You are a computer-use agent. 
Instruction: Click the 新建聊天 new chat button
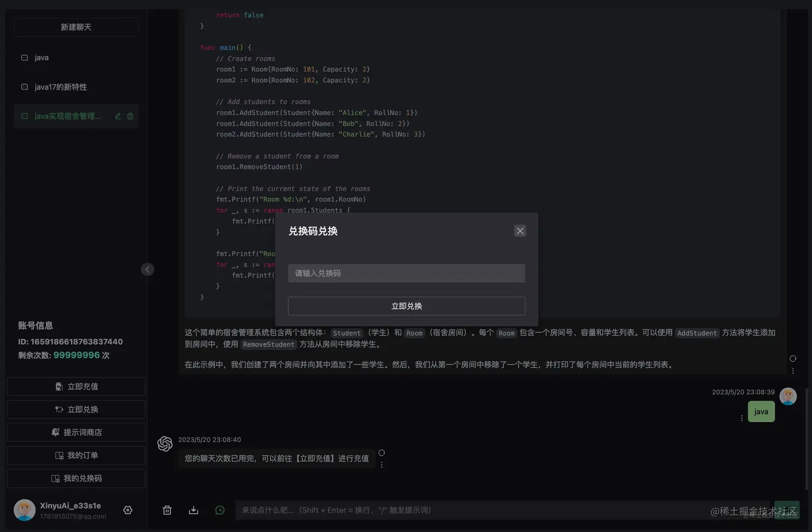pyautogui.click(x=76, y=27)
